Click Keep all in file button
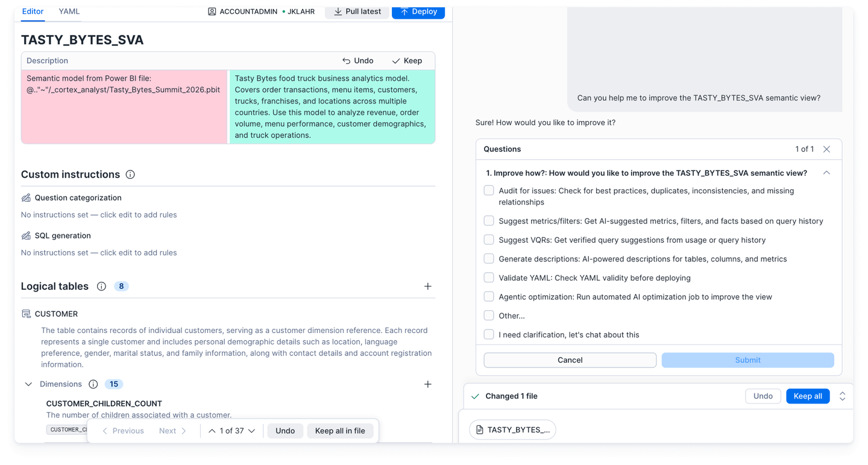 (340, 431)
